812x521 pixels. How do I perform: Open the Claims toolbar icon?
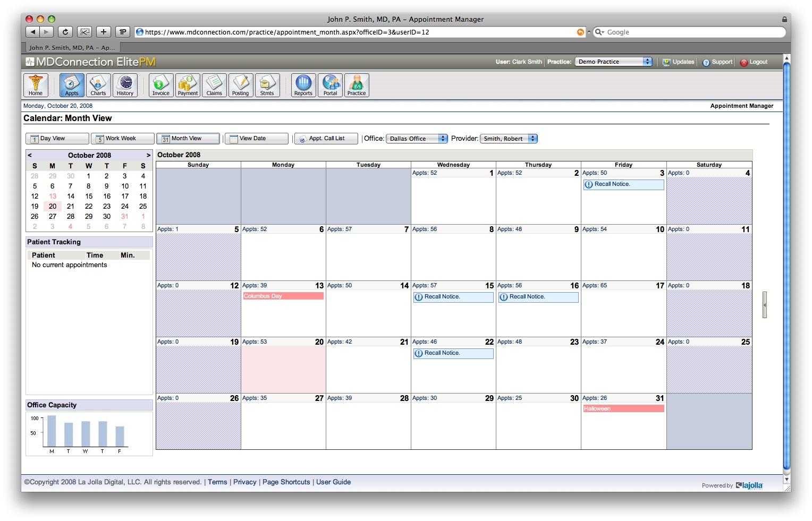214,85
